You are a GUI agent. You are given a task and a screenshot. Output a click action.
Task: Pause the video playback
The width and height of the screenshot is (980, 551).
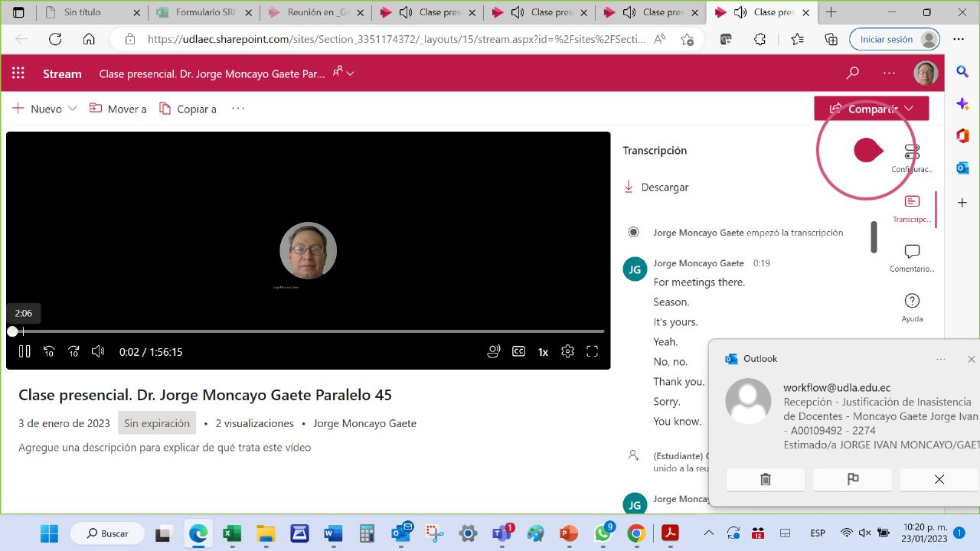click(24, 352)
